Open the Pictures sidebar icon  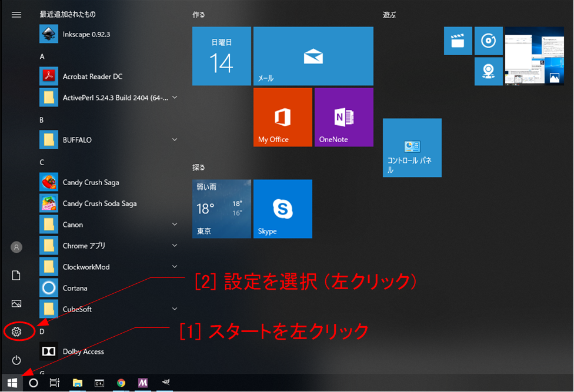coord(16,303)
